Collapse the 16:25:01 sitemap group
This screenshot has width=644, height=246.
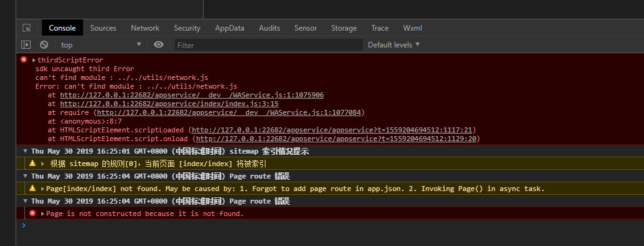coord(26,152)
